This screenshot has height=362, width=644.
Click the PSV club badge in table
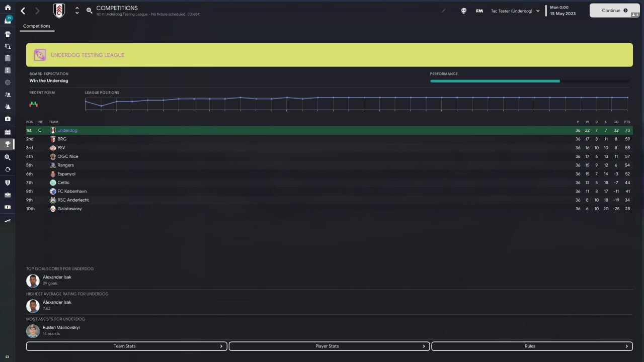pyautogui.click(x=53, y=148)
